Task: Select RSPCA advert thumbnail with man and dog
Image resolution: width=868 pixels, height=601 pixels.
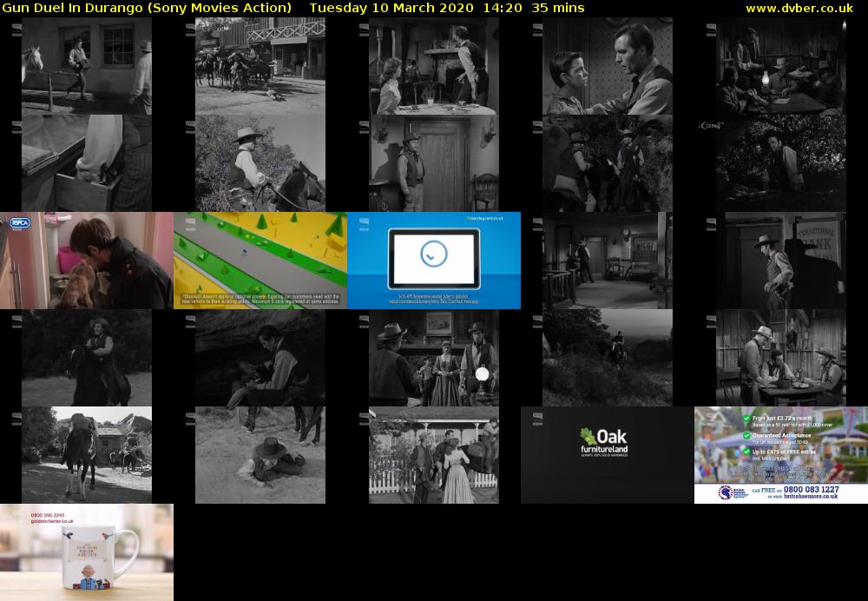Action: pyautogui.click(x=86, y=261)
